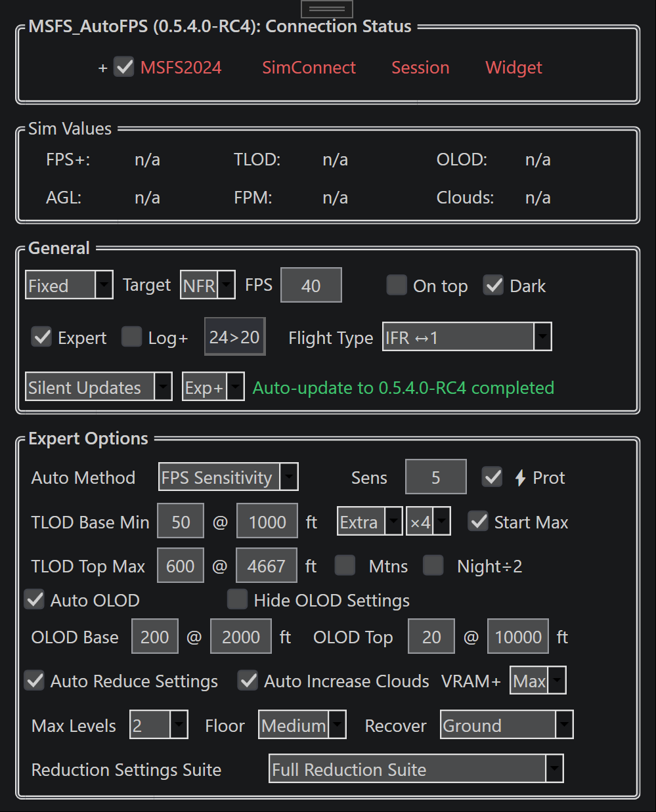Uncheck Auto OLOD checkbox

(x=34, y=599)
